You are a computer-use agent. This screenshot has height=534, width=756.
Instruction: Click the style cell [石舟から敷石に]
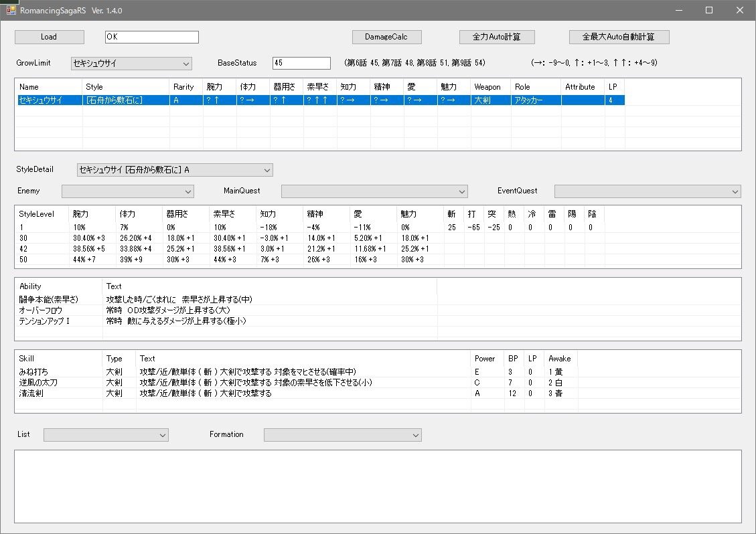coord(126,100)
